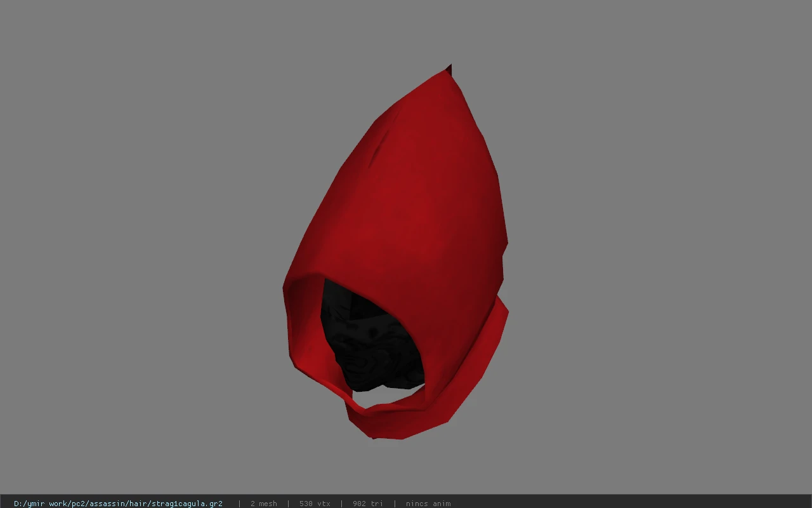Click the 'nincs anim' status entry
The image size is (812, 508).
(428, 504)
